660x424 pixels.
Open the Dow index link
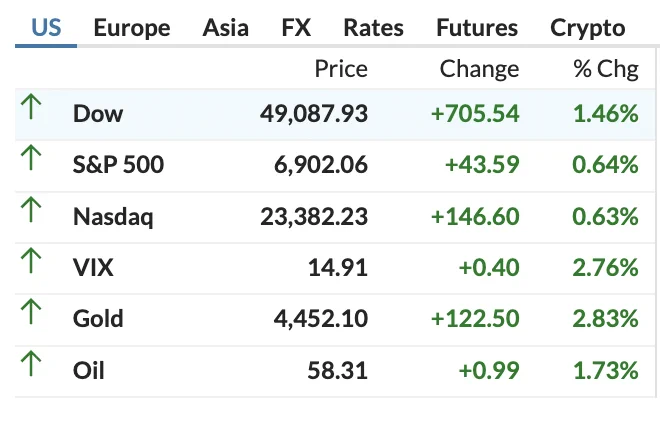(x=98, y=114)
